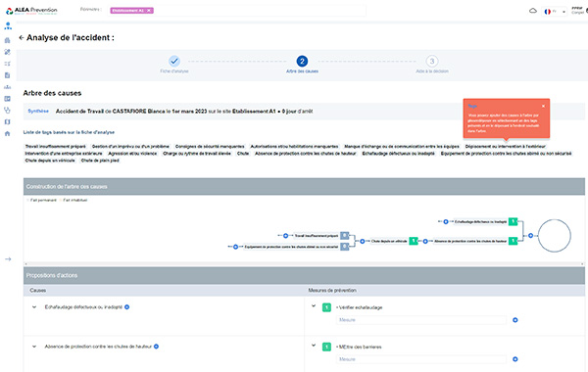Select the tag Manque d'échange ou de communication
Viewport: 588px width, 372px height.
(x=402, y=147)
